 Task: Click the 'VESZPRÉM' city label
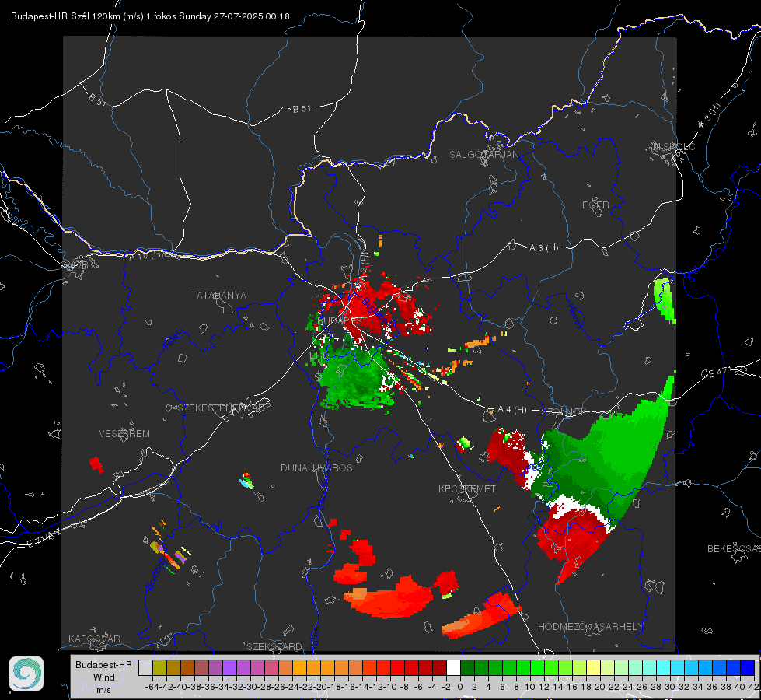[124, 433]
